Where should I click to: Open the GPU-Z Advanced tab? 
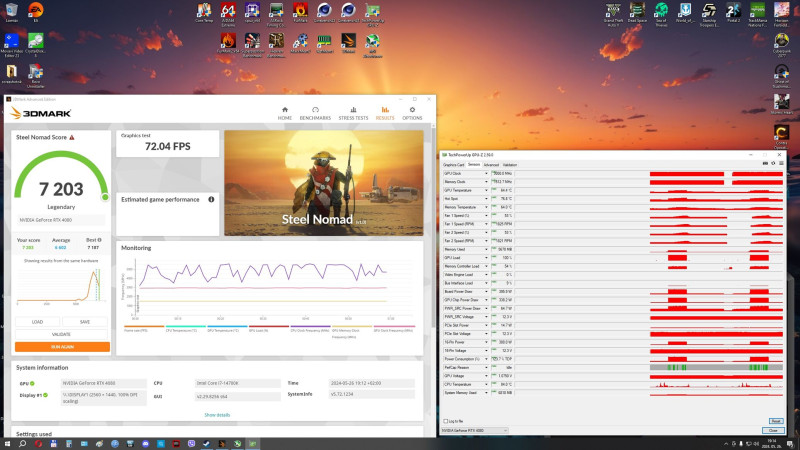point(491,165)
